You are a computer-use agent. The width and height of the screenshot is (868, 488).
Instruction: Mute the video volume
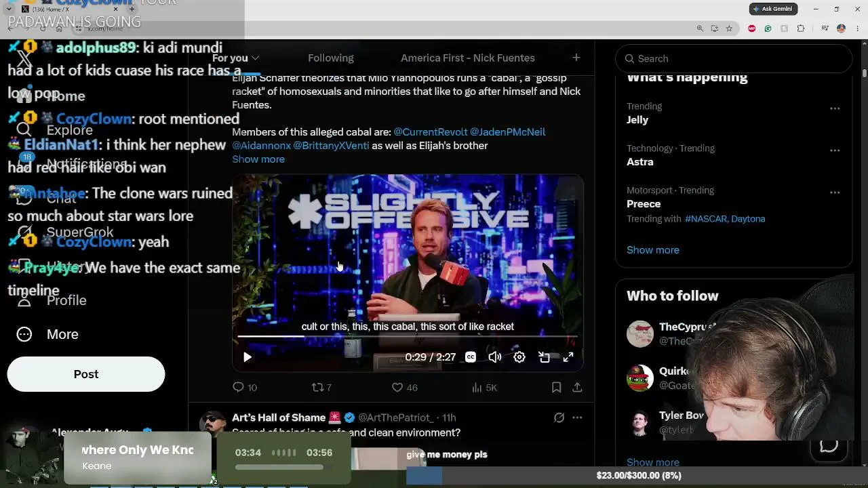tap(495, 357)
